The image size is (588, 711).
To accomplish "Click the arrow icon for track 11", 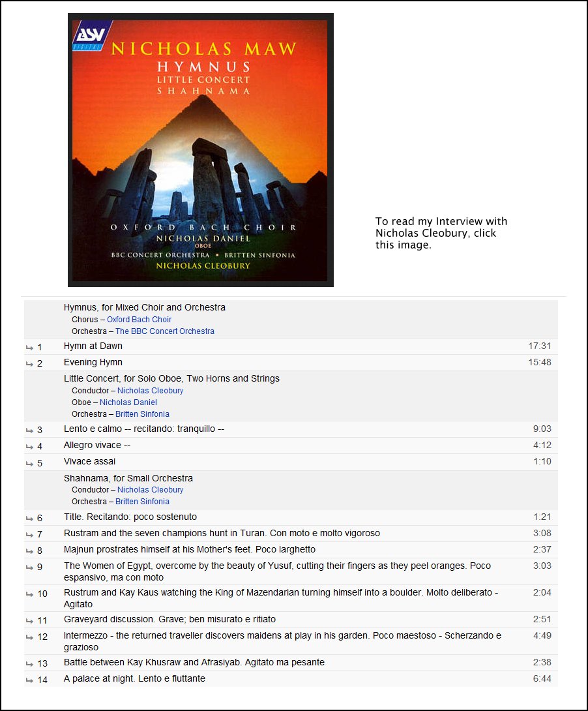I will tap(29, 621).
